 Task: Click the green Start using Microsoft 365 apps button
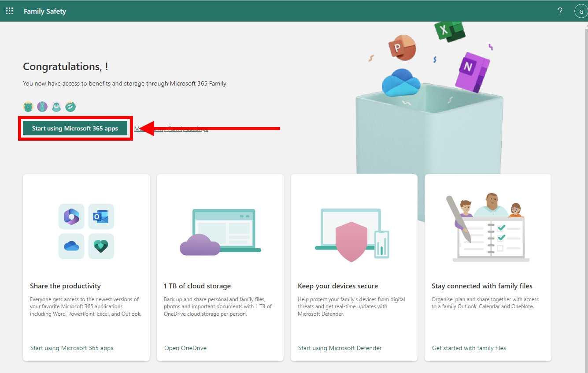coord(75,128)
